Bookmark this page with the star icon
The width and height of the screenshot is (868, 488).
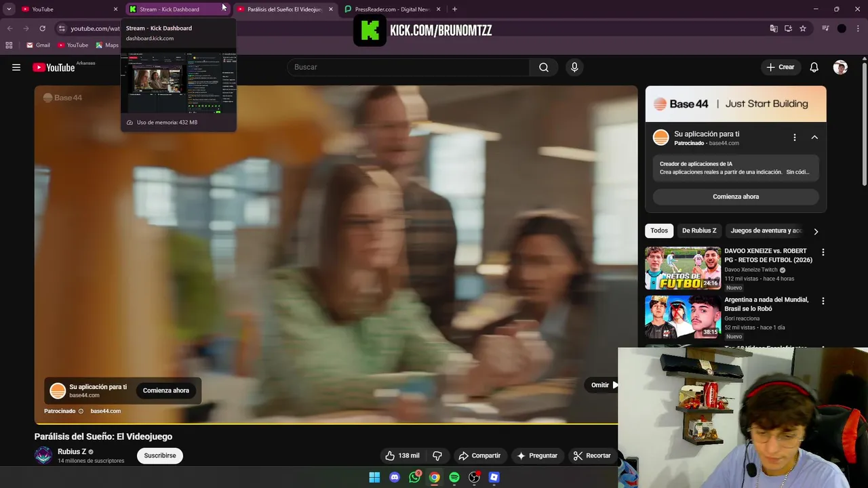coord(803,28)
